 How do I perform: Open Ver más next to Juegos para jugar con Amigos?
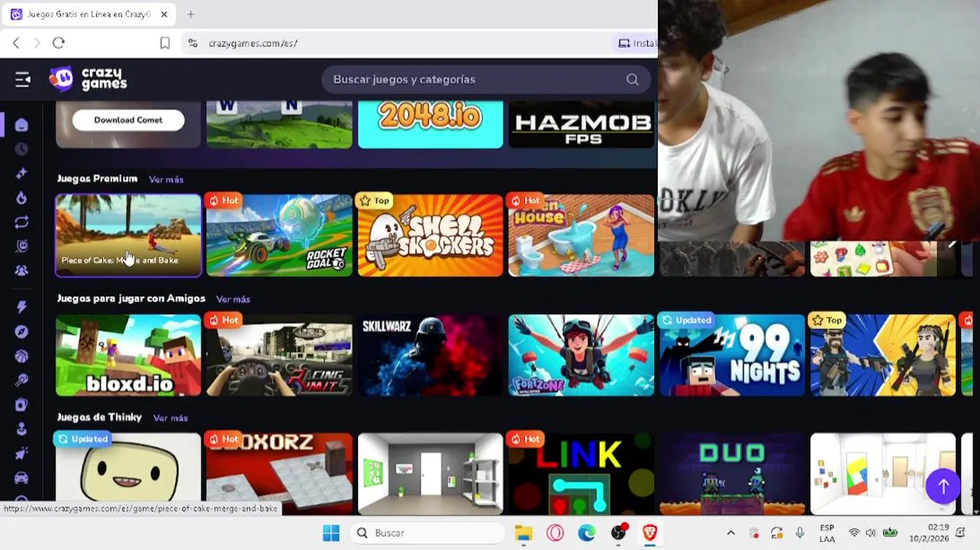coord(233,299)
